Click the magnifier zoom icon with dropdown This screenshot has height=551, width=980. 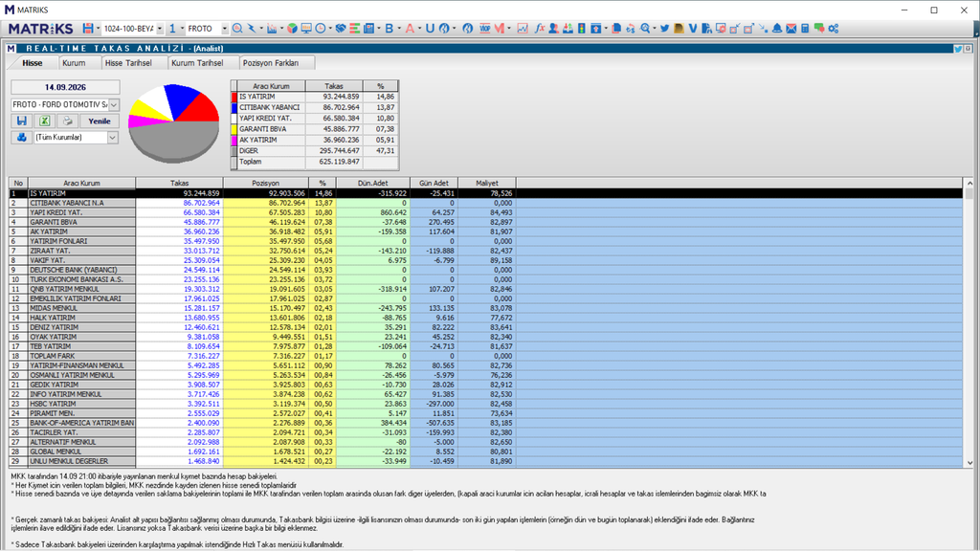(x=646, y=29)
